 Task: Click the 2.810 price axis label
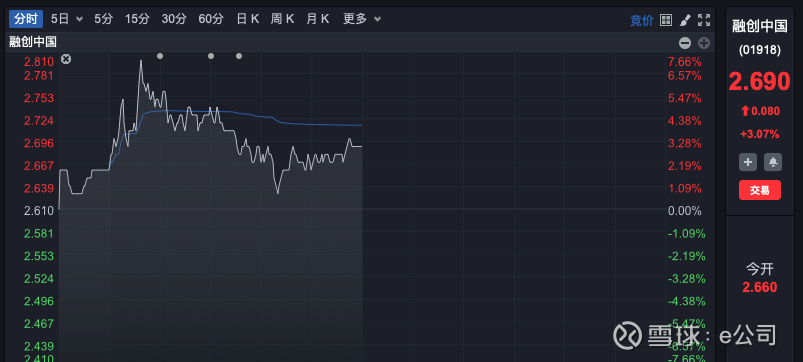pyautogui.click(x=39, y=62)
